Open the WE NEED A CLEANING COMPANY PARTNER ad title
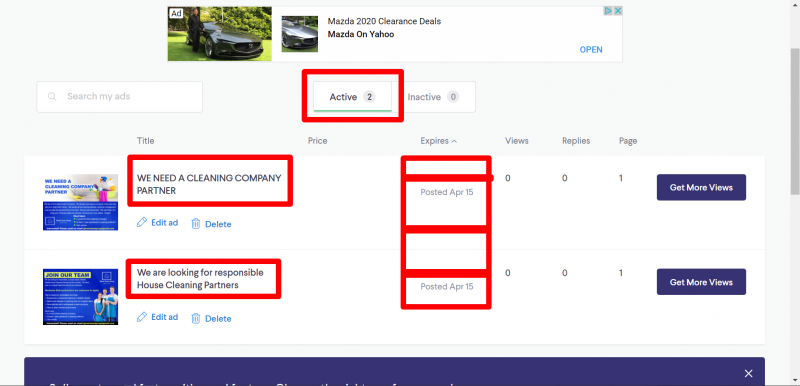 click(209, 184)
